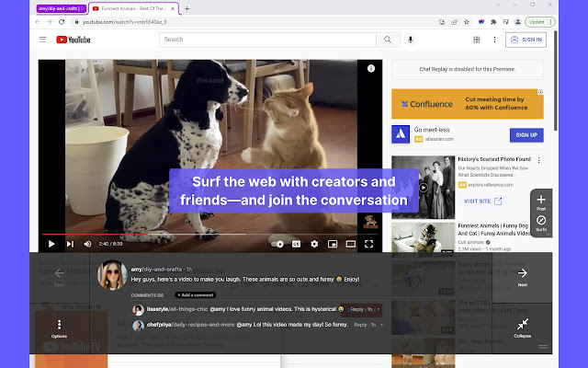Collapse the comments overlay panel
588x368 pixels.
523,328
